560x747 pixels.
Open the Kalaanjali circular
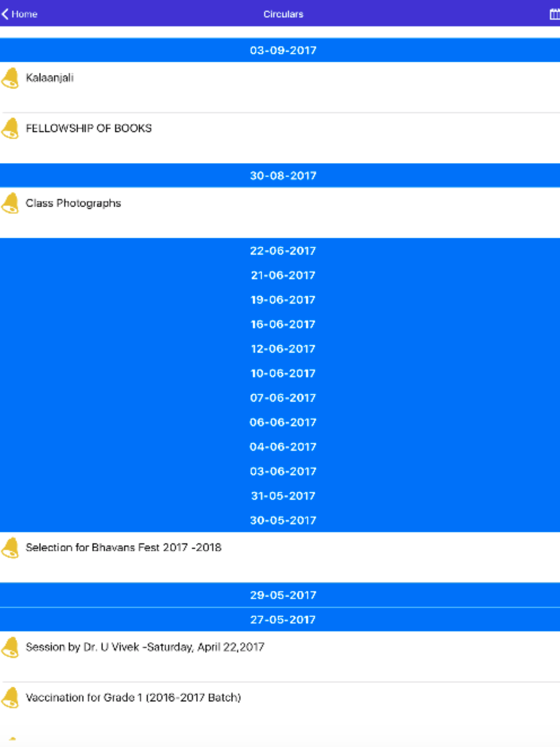point(280,87)
